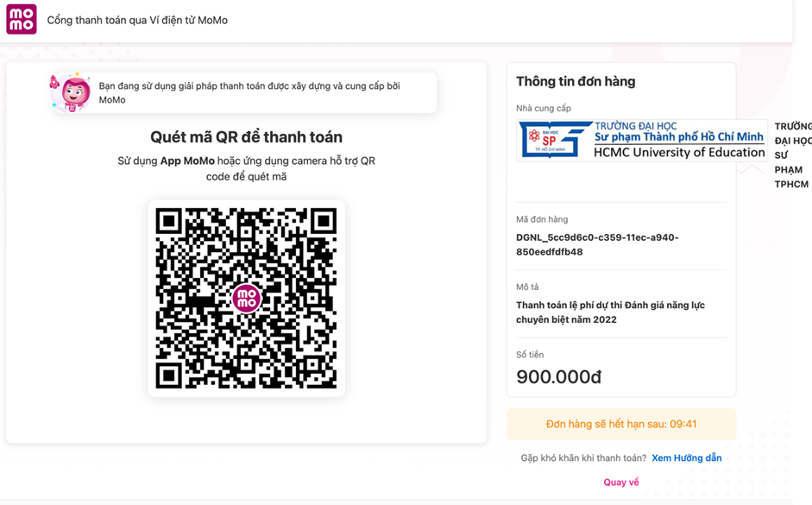Click the header title Cổng thanh toán MoMo
The width and height of the screenshot is (812, 505).
(x=137, y=20)
